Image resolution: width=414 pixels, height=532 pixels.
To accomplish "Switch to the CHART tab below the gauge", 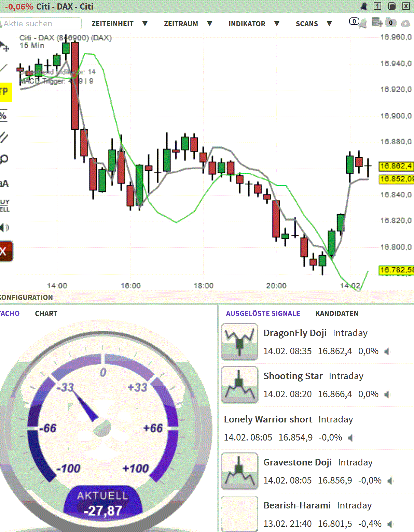I will tap(46, 313).
